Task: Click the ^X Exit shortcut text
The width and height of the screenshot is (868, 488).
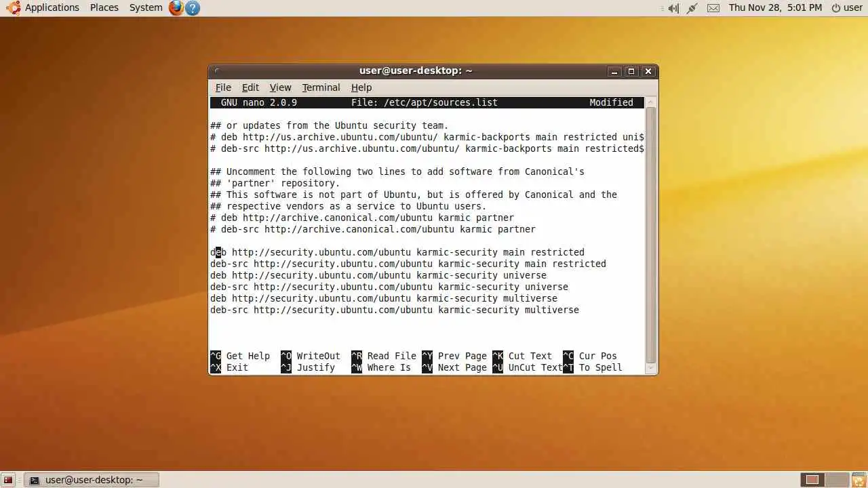Action: [x=229, y=367]
